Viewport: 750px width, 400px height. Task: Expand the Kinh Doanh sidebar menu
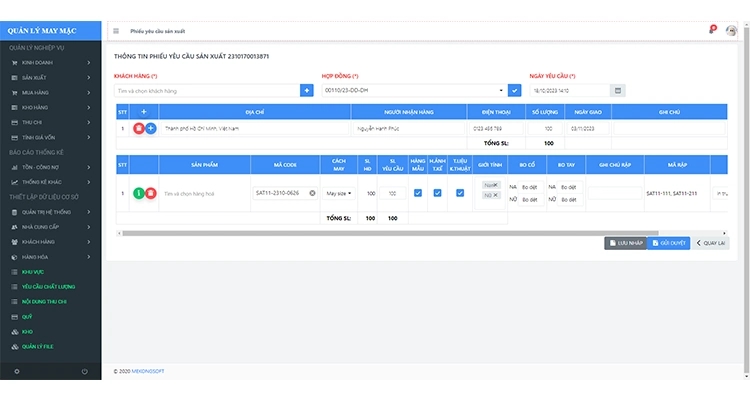click(x=50, y=62)
